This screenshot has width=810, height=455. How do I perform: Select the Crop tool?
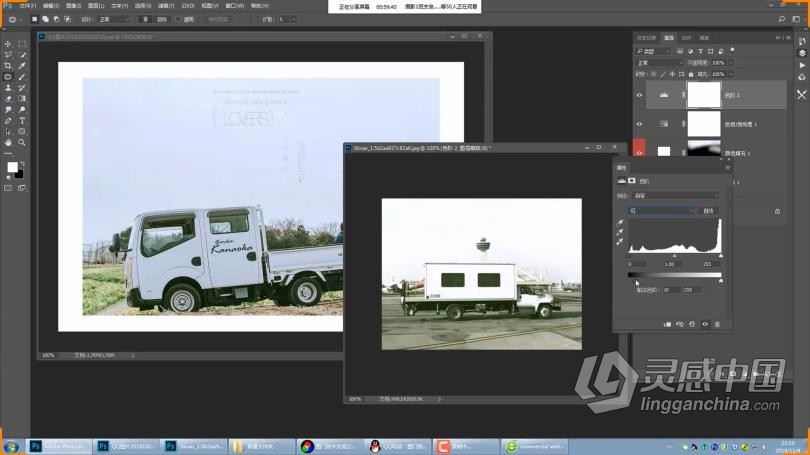8,66
